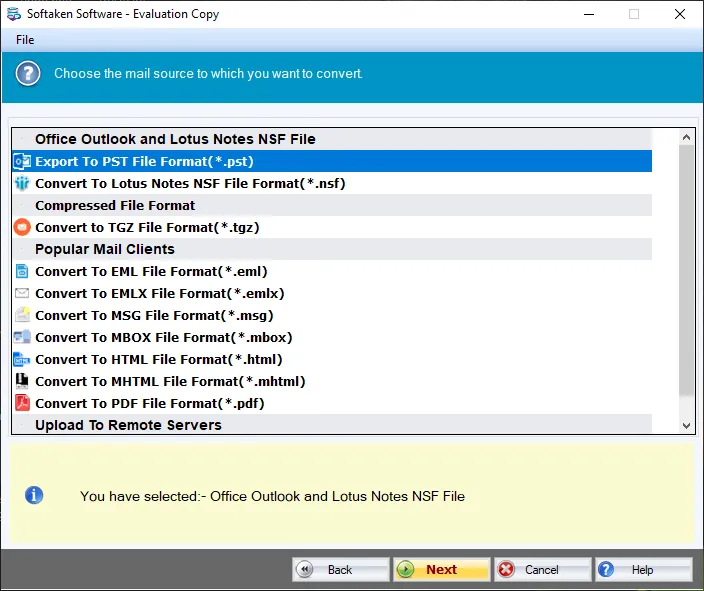The image size is (704, 591).
Task: Go back with the Back button
Action: (x=340, y=569)
